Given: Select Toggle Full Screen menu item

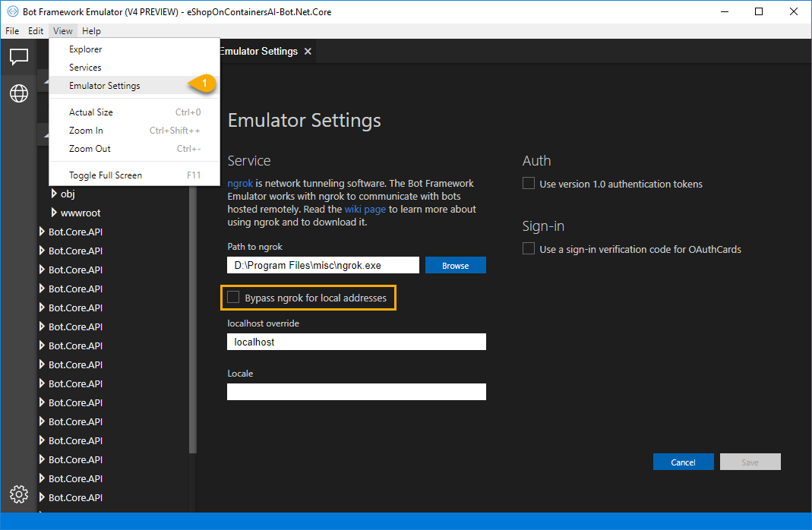Looking at the screenshot, I should (x=134, y=175).
